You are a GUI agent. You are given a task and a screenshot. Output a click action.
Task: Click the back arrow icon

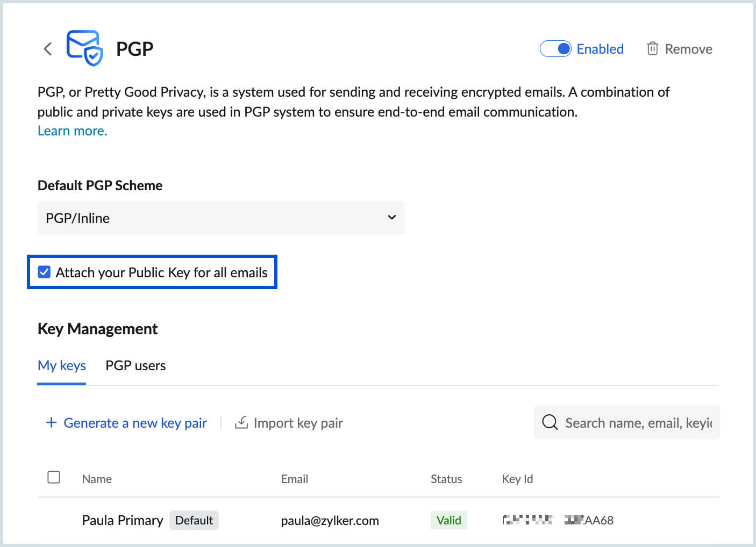click(47, 48)
